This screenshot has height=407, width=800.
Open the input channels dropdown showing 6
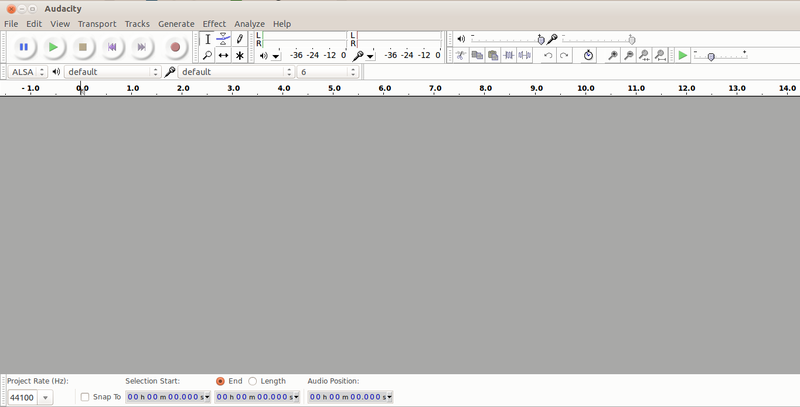point(328,72)
